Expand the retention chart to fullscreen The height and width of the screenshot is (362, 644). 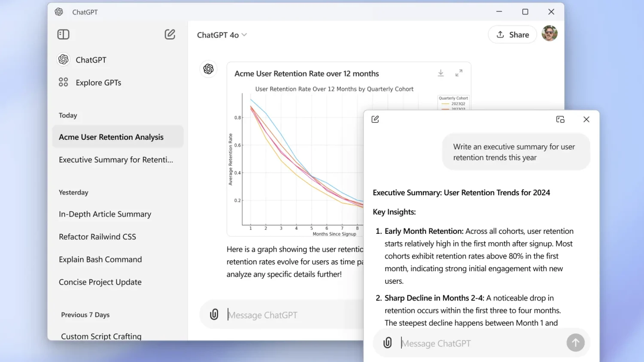coord(459,73)
